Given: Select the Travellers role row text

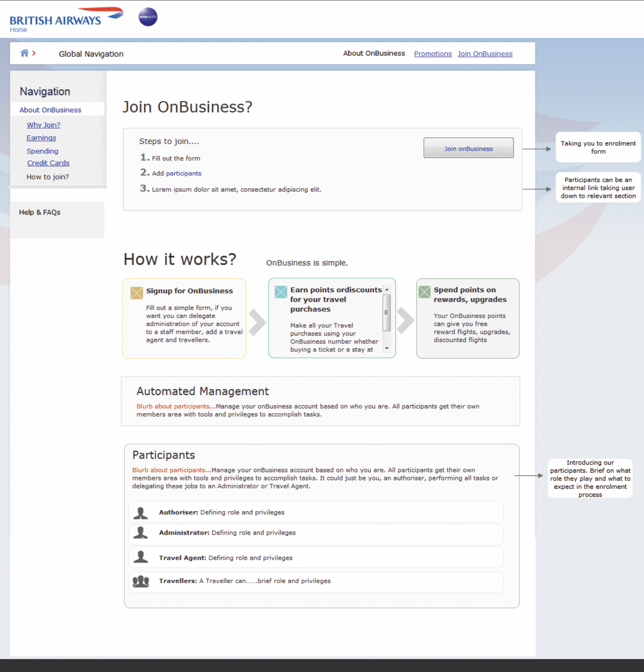Looking at the screenshot, I should [x=245, y=581].
